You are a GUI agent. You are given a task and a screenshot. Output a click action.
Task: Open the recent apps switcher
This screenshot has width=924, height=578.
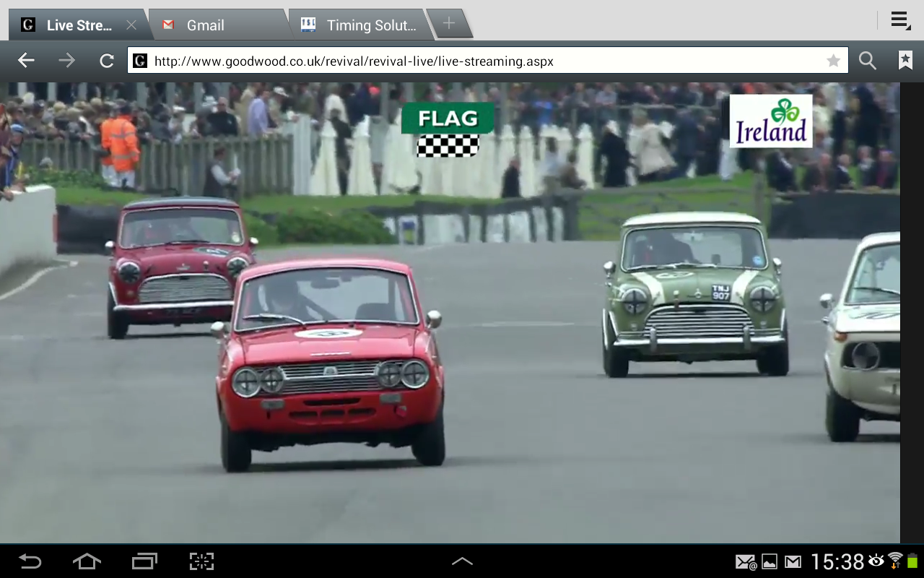144,561
